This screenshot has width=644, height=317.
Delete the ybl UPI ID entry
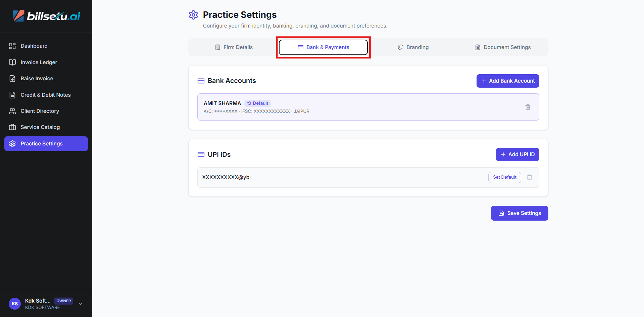coord(529,177)
